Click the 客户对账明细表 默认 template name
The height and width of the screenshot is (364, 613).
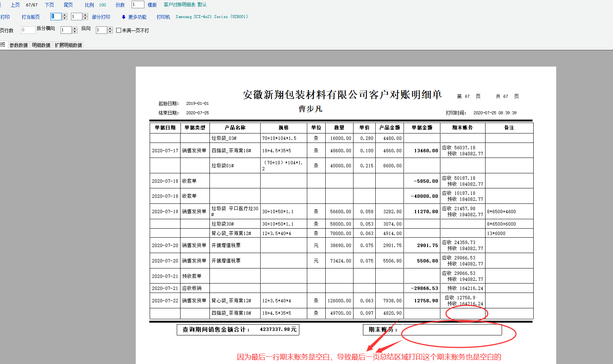(185, 5)
